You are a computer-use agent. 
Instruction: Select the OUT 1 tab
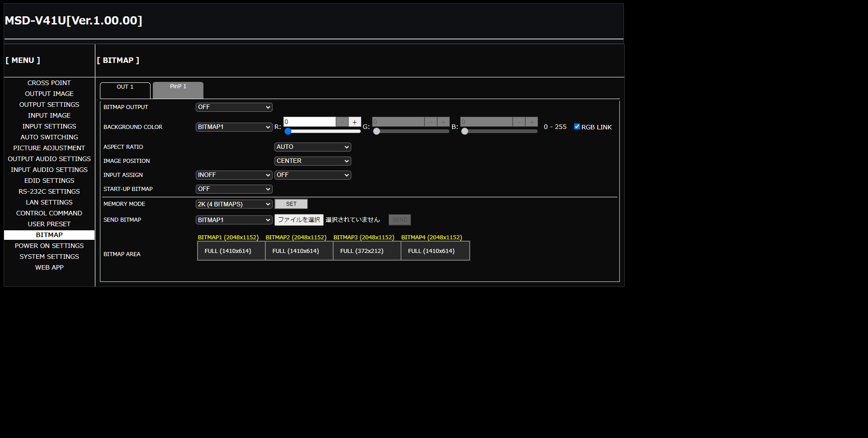pyautogui.click(x=125, y=90)
